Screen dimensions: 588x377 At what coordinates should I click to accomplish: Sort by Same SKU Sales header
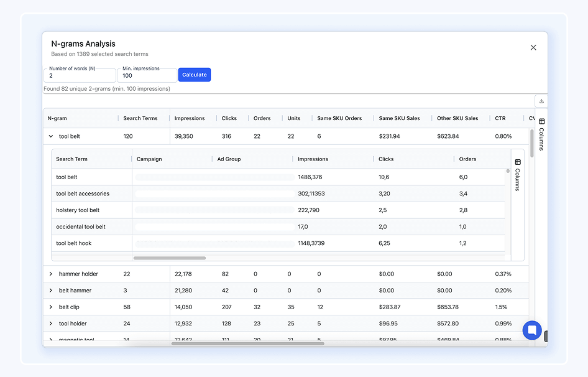tap(395, 118)
